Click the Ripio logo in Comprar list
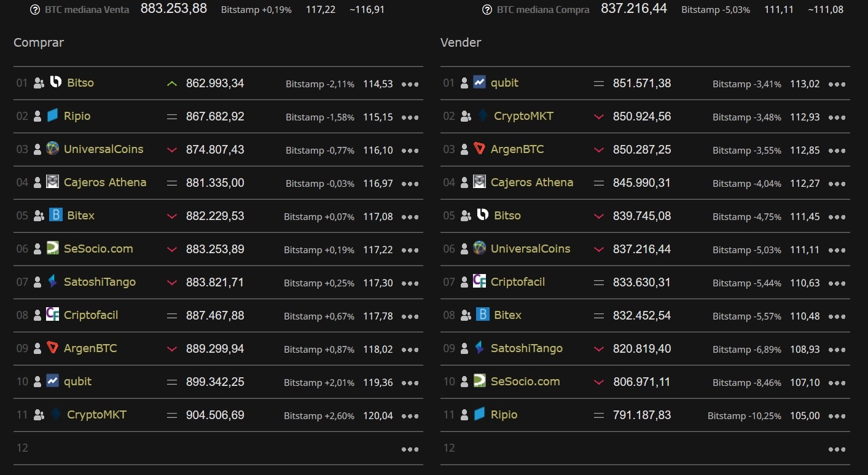 click(x=52, y=115)
